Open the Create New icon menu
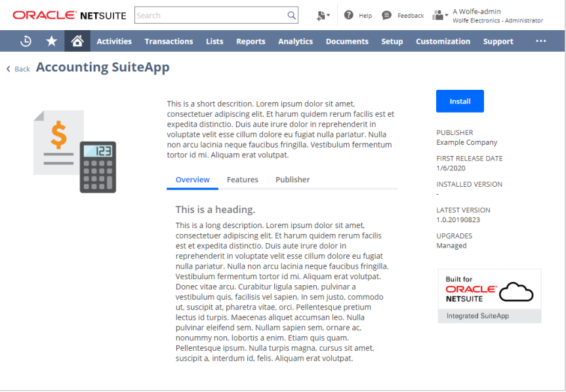Screen dimensions: 566x392 pos(322,15)
